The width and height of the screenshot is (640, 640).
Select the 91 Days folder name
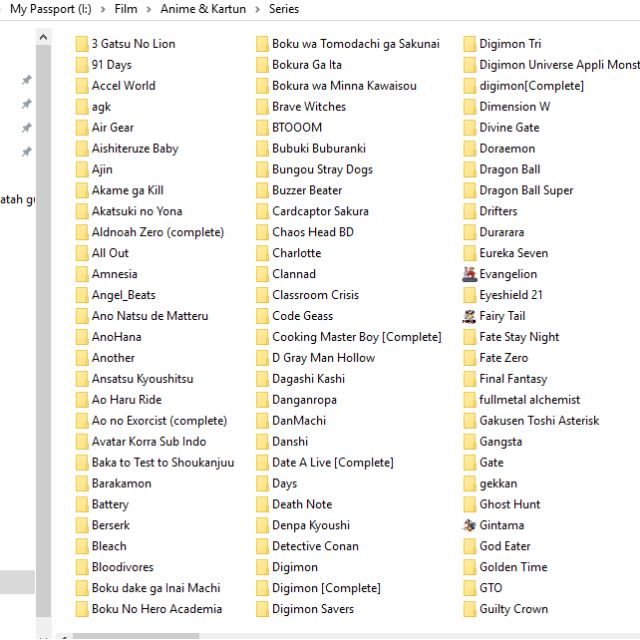point(111,65)
